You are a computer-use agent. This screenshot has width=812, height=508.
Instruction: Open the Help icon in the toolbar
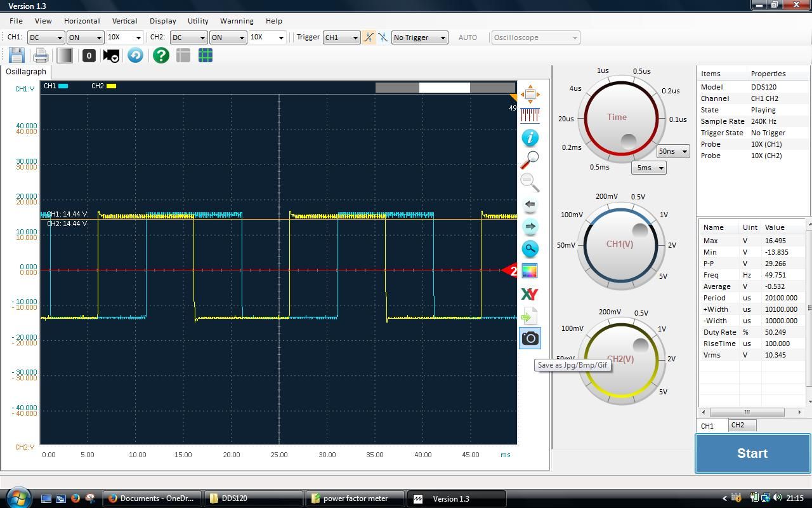pos(160,56)
